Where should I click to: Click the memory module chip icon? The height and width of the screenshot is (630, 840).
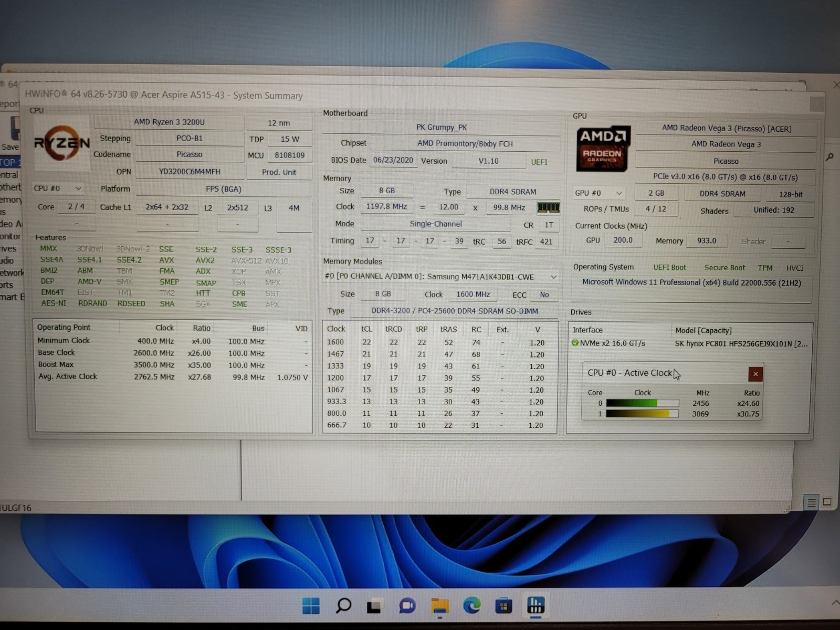pos(548,207)
